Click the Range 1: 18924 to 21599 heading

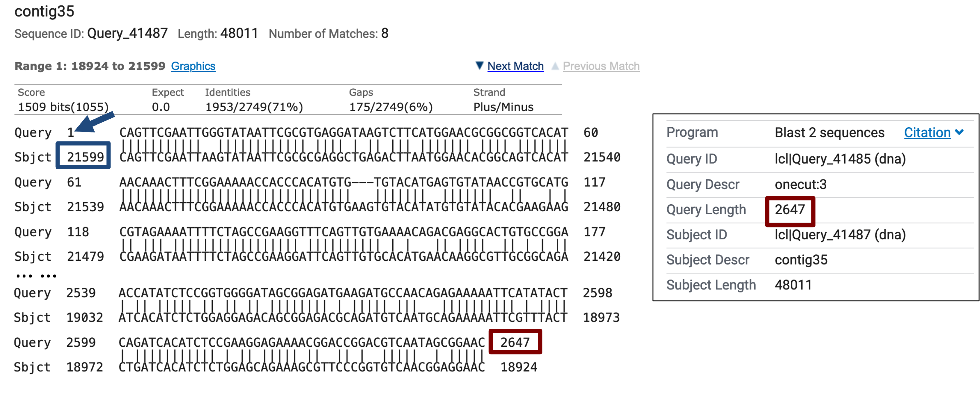(x=90, y=66)
